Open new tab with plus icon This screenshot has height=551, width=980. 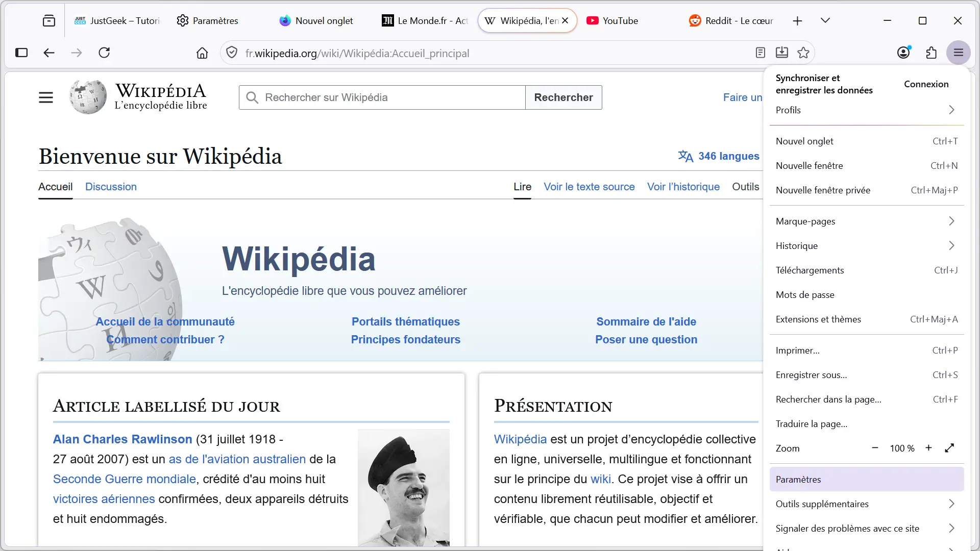pyautogui.click(x=798, y=21)
